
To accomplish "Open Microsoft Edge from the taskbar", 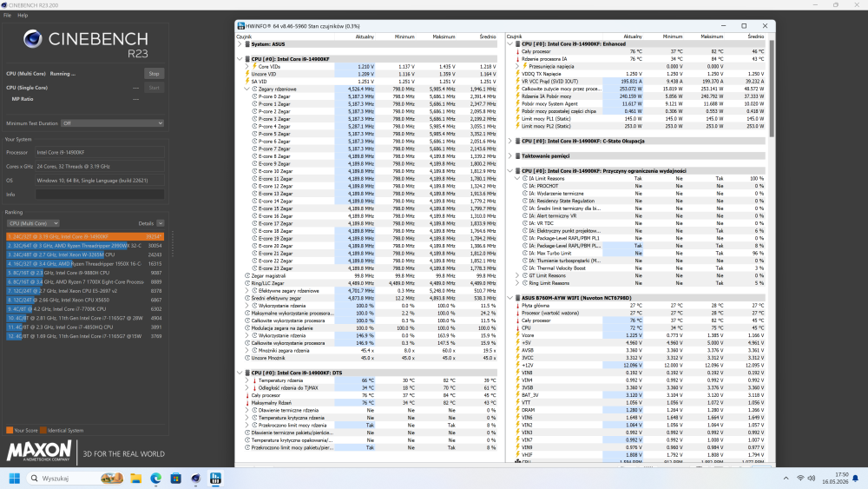I will coord(155,478).
